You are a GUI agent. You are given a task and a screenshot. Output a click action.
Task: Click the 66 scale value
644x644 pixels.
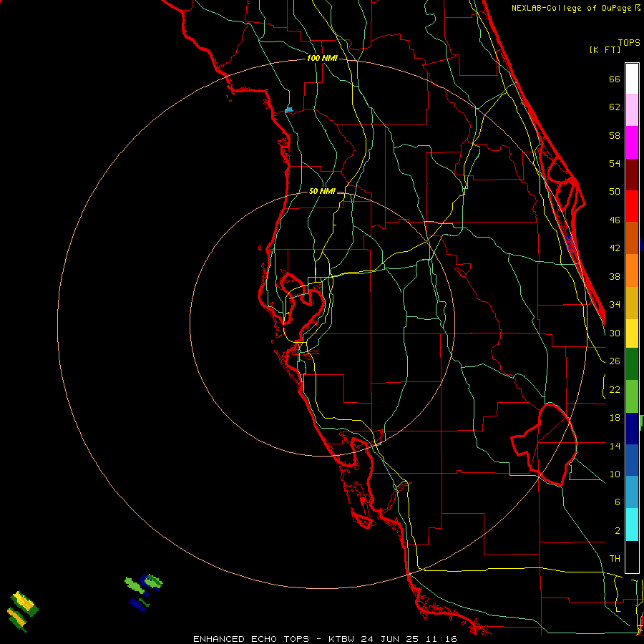pyautogui.click(x=615, y=79)
